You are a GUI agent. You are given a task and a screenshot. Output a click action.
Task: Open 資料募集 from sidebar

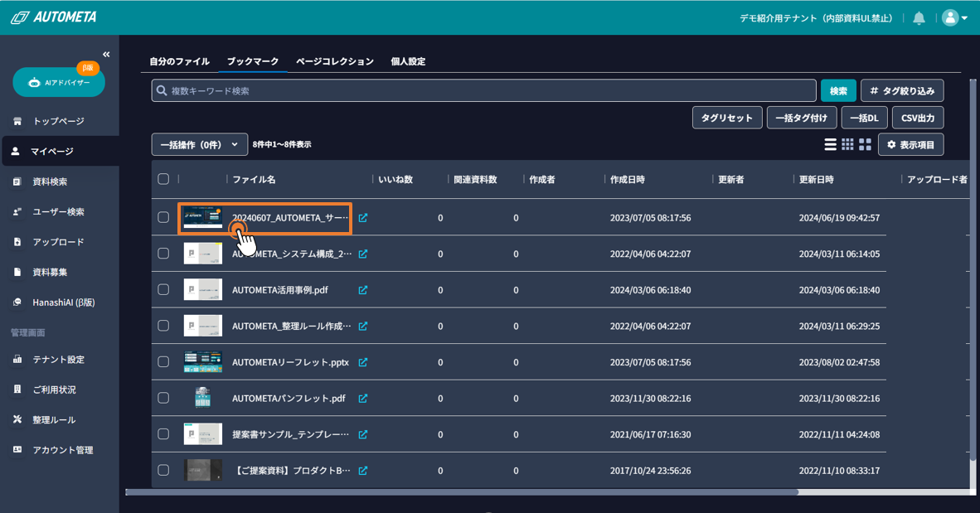50,273
